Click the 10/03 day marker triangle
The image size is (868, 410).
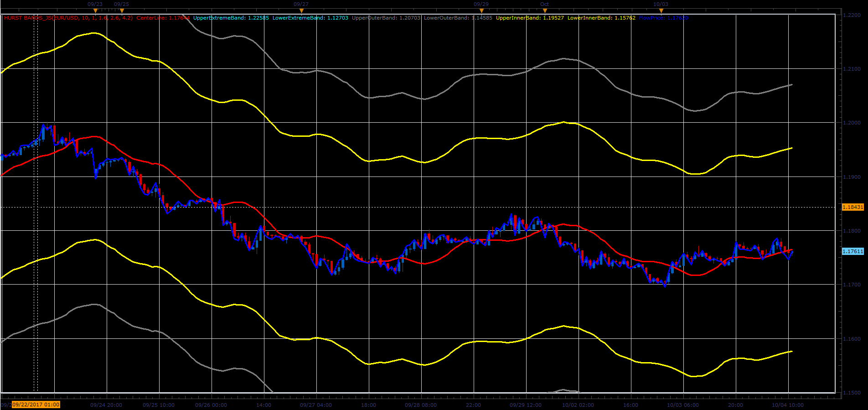661,11
